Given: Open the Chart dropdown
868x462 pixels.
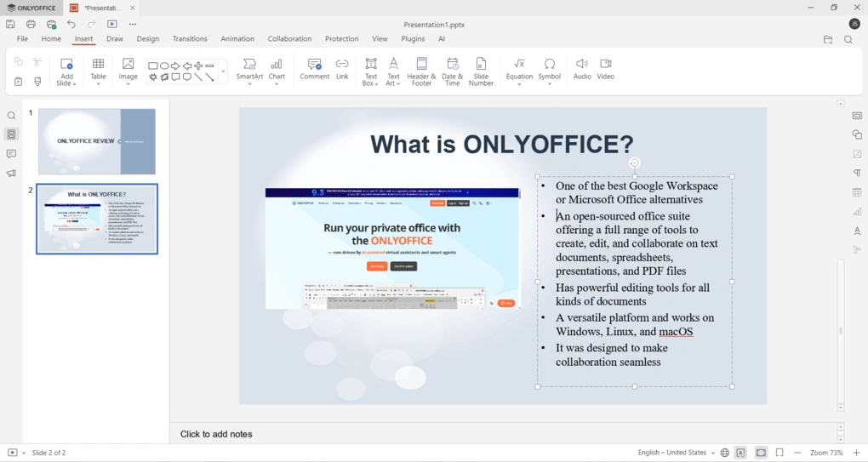Looking at the screenshot, I should [277, 83].
